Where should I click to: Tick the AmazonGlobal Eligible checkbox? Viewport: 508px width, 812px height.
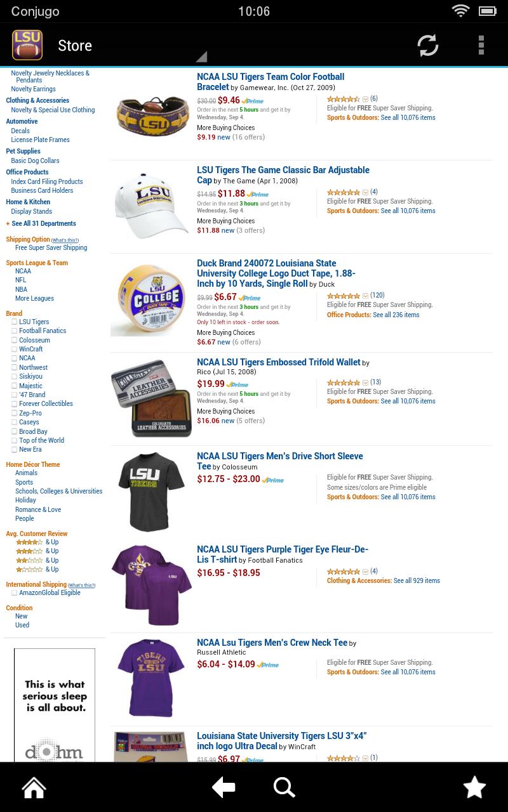click(14, 593)
